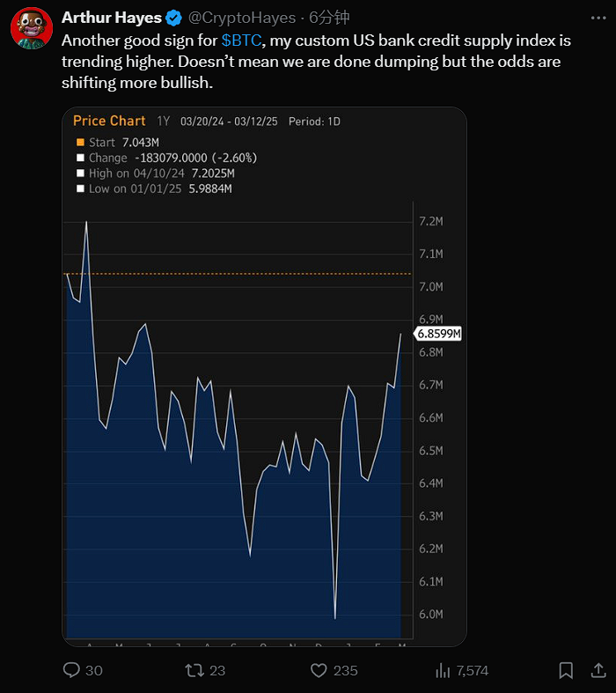
Task: Open the 1Y time range selector
Action: pos(163,122)
